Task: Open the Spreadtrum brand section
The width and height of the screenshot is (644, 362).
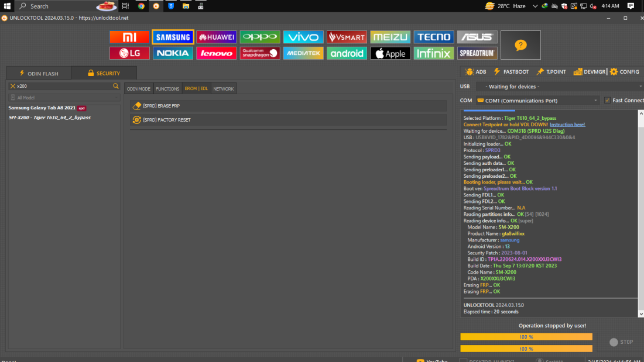Action: click(477, 53)
